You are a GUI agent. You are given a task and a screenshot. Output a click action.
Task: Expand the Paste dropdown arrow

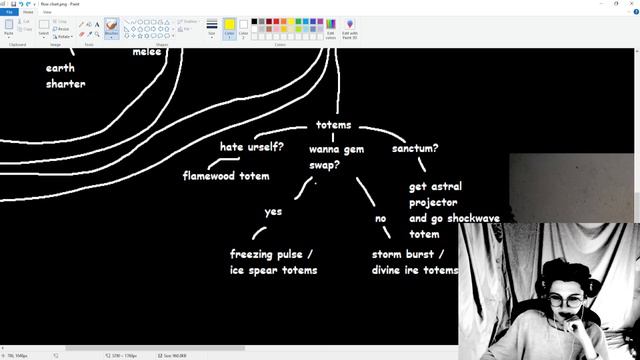point(9,37)
